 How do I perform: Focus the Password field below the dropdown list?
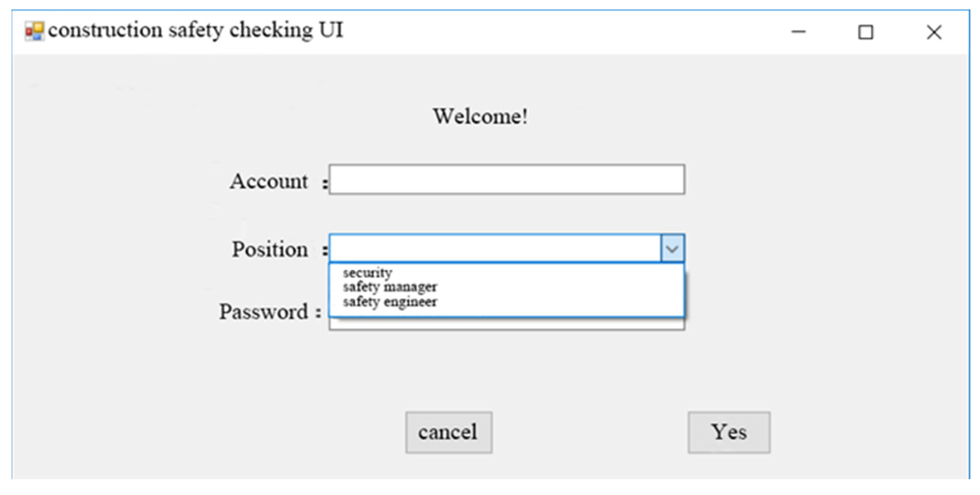coord(507,324)
